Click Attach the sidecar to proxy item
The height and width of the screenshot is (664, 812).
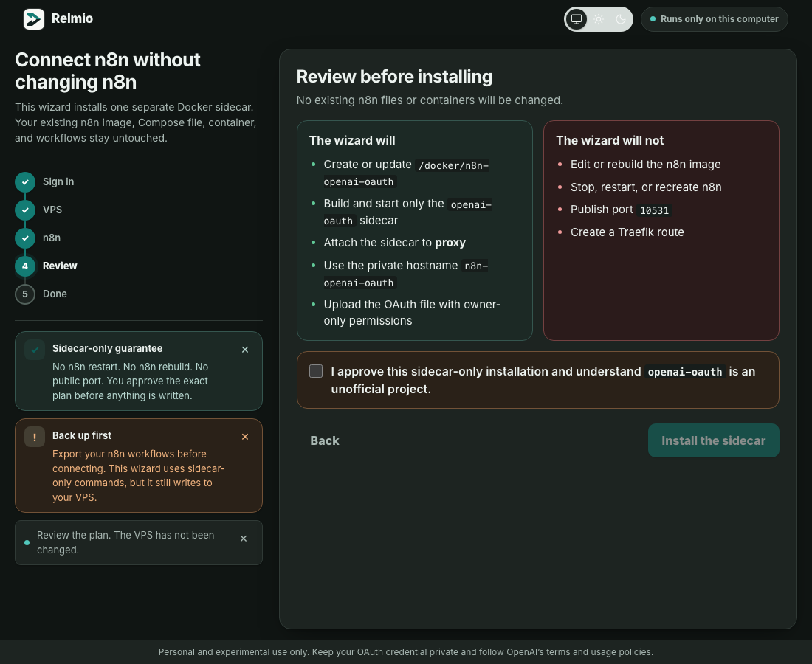click(x=395, y=243)
